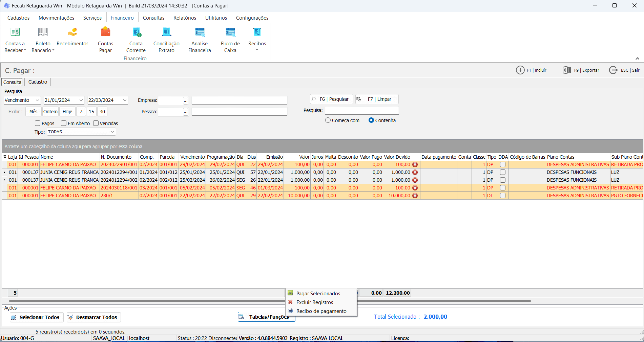This screenshot has width=644, height=342.
Task: Launch Conciliação Extrato tool
Action: [166, 32]
